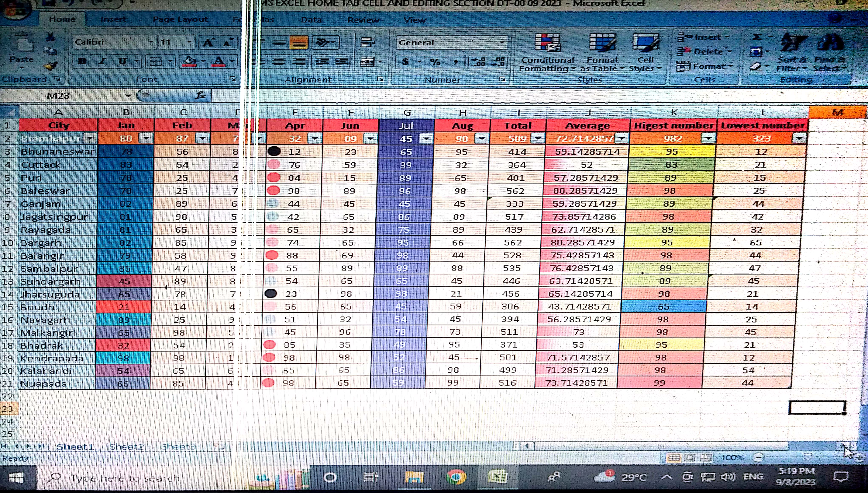Open the Sheet2 worksheet tab
This screenshot has width=868, height=493.
pyautogui.click(x=126, y=447)
